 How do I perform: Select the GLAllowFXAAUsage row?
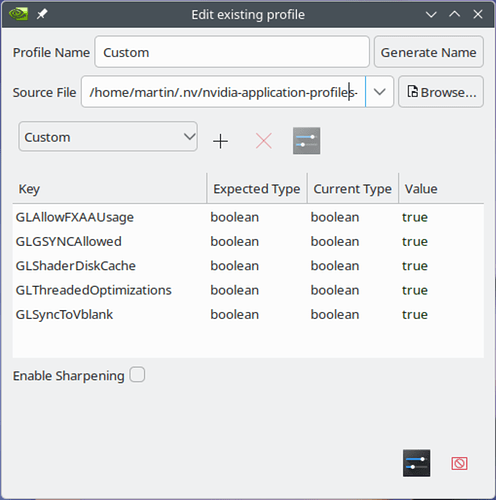pyautogui.click(x=248, y=217)
